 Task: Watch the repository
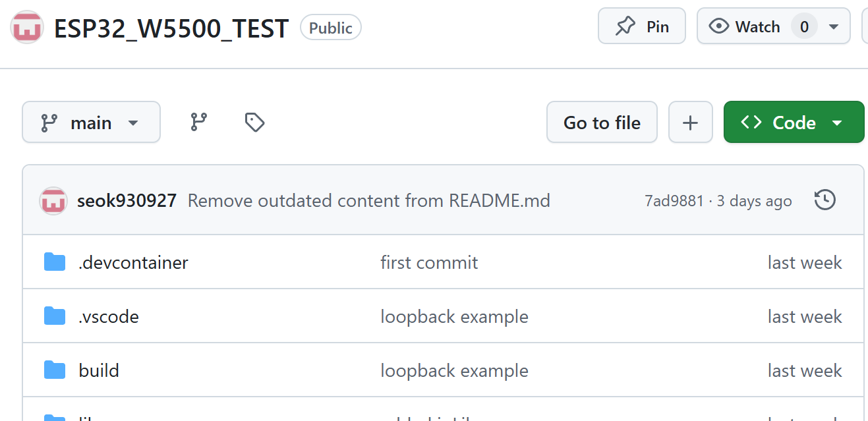click(x=745, y=26)
